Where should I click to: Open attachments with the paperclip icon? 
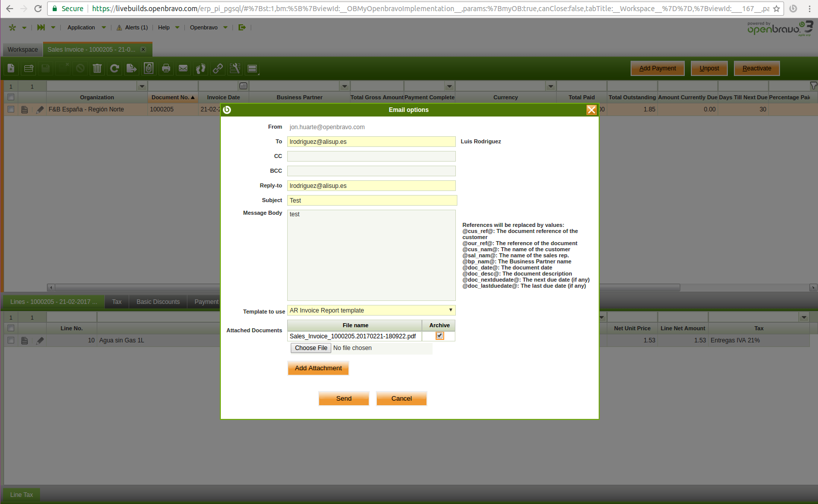[x=149, y=68]
